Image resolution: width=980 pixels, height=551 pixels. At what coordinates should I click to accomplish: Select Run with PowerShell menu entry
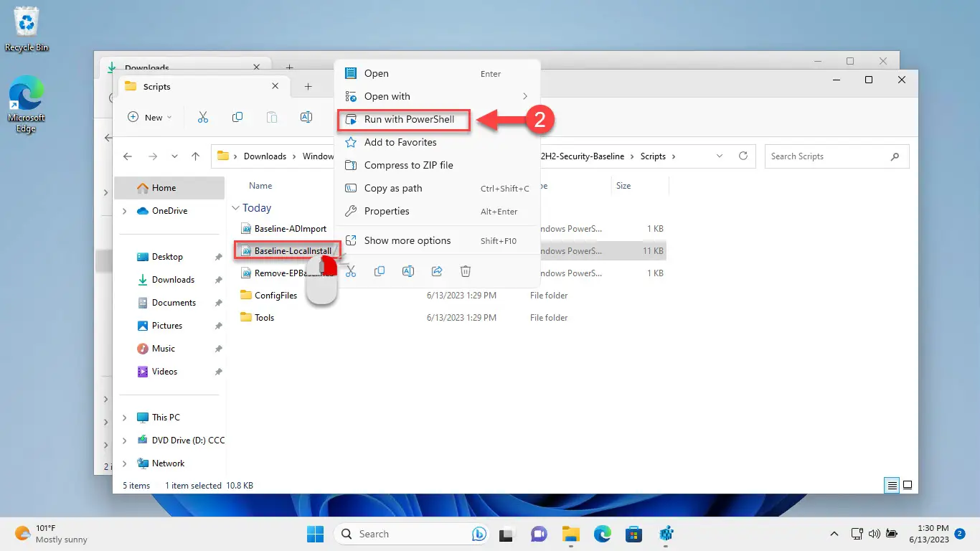(402, 119)
